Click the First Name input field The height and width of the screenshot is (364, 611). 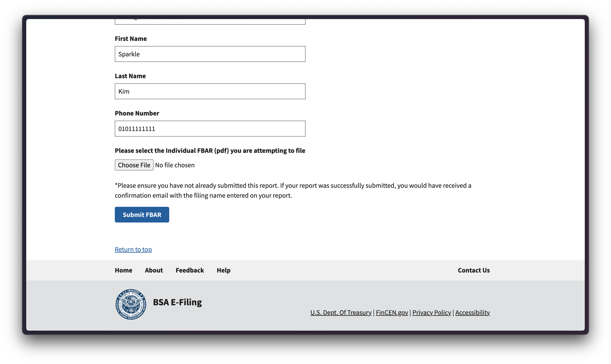click(x=210, y=54)
